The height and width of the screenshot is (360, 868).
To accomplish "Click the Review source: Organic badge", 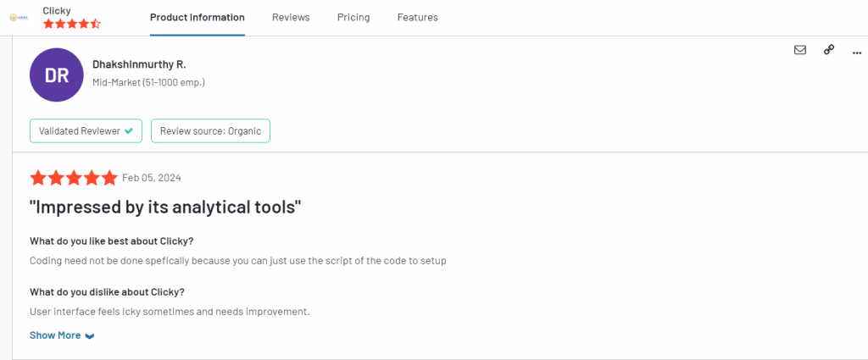I will (210, 131).
